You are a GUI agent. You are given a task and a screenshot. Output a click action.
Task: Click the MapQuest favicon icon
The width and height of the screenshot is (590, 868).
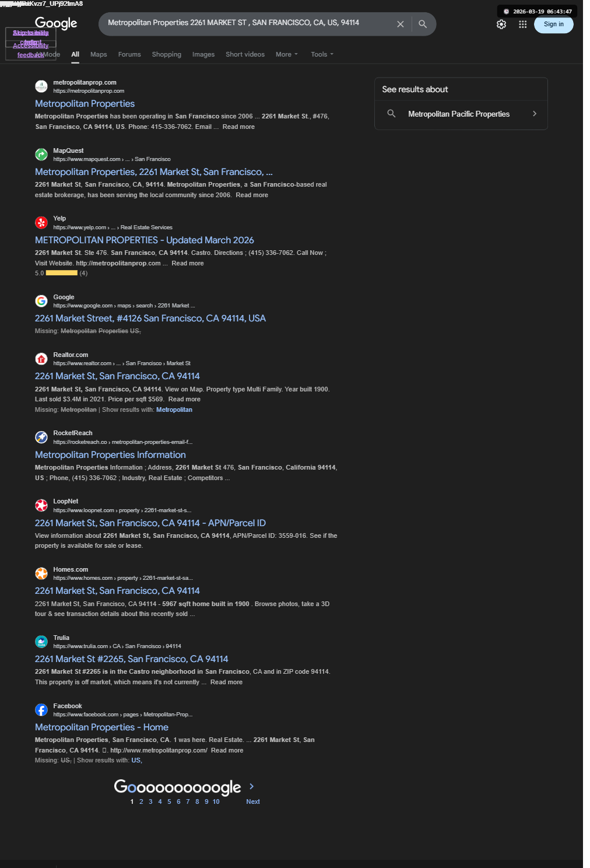(41, 155)
